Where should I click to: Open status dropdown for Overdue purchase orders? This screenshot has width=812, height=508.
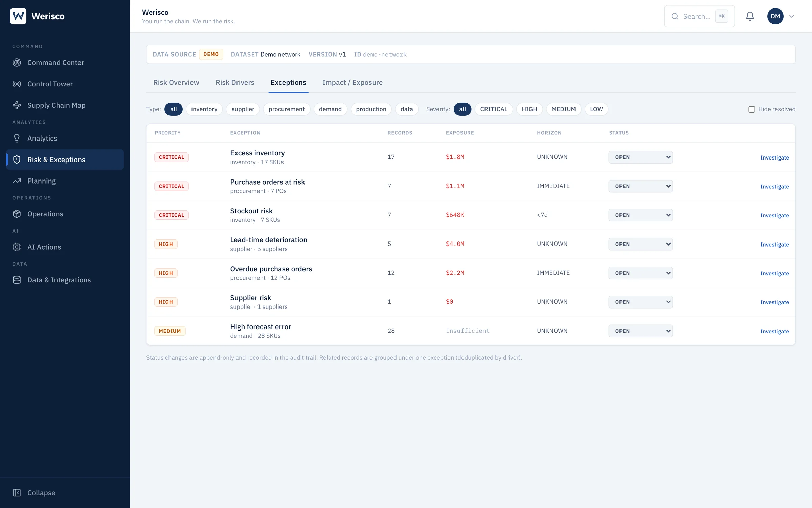640,273
